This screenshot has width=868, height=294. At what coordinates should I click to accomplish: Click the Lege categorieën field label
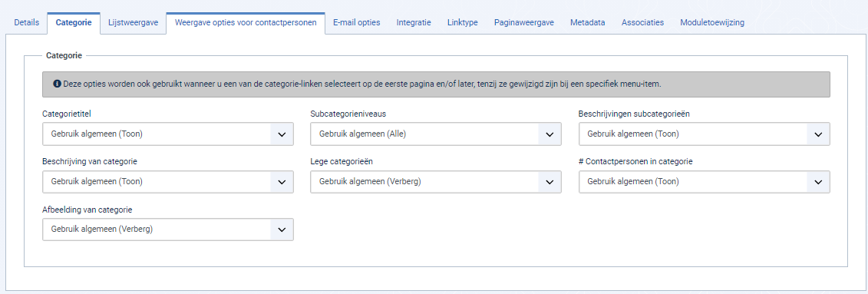[341, 162]
